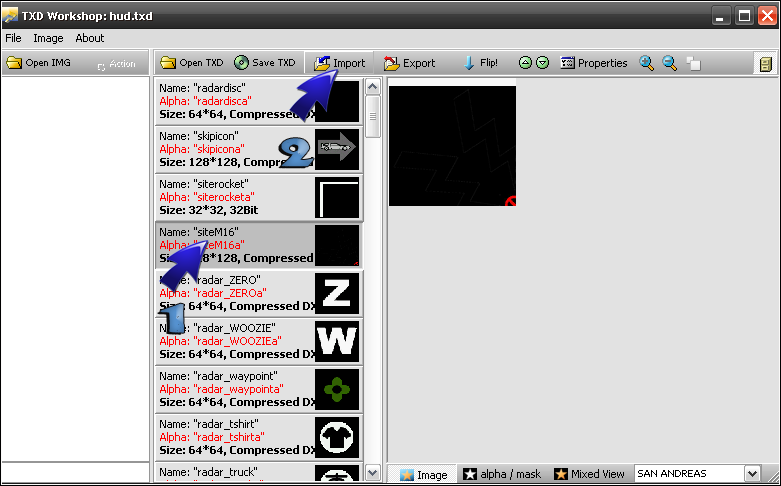
Task: Select the skipicon texture entry
Action: click(259, 149)
